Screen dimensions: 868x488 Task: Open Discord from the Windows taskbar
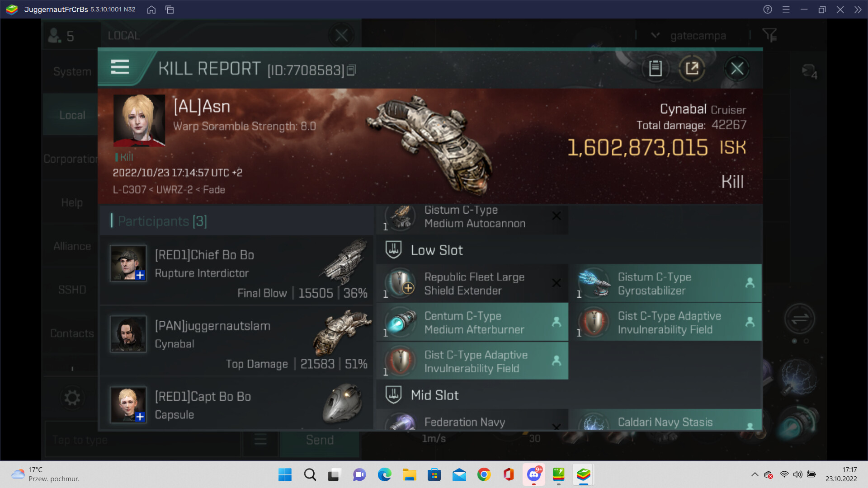coord(533,474)
